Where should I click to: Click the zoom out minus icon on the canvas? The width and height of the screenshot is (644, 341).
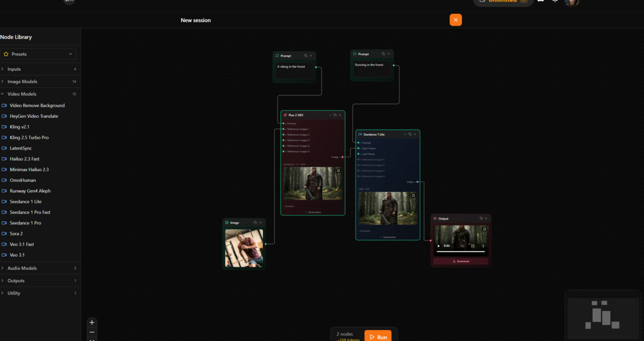tap(92, 332)
